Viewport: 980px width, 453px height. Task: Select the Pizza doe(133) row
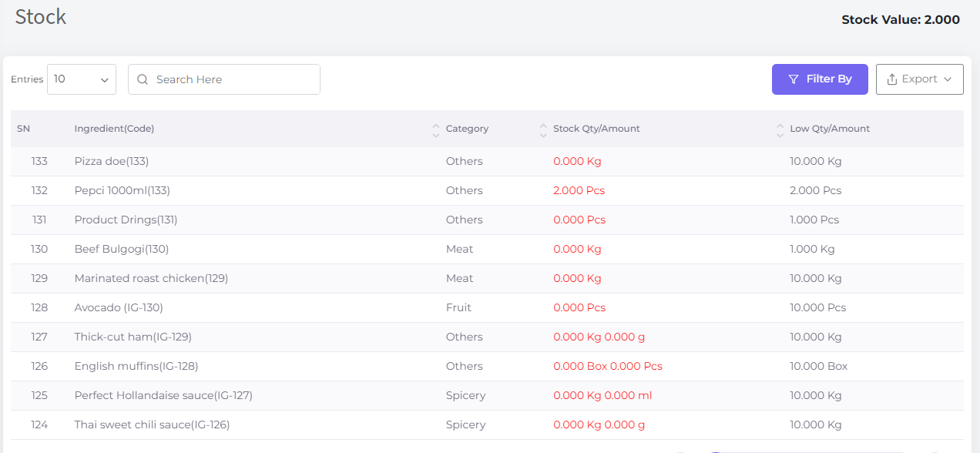click(x=487, y=162)
